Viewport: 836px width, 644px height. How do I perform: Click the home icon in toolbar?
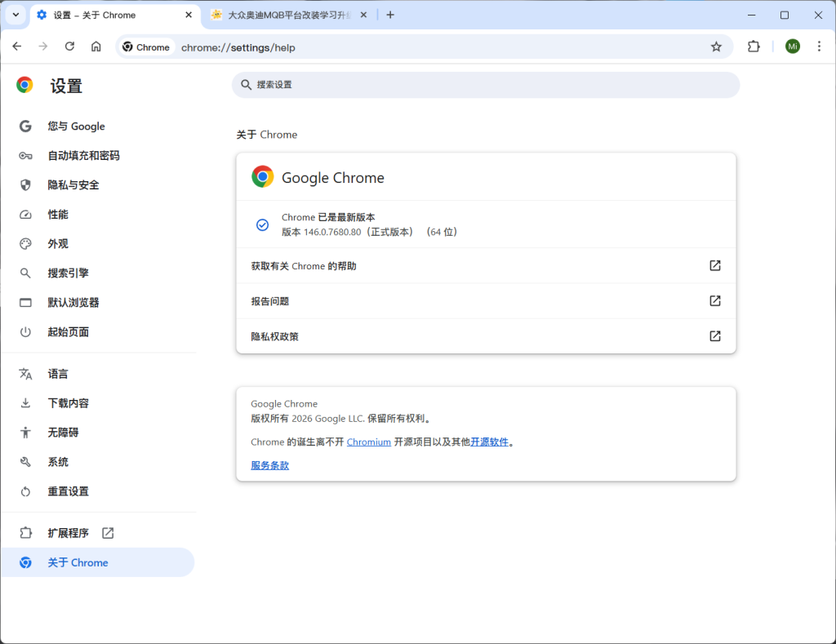(96, 47)
